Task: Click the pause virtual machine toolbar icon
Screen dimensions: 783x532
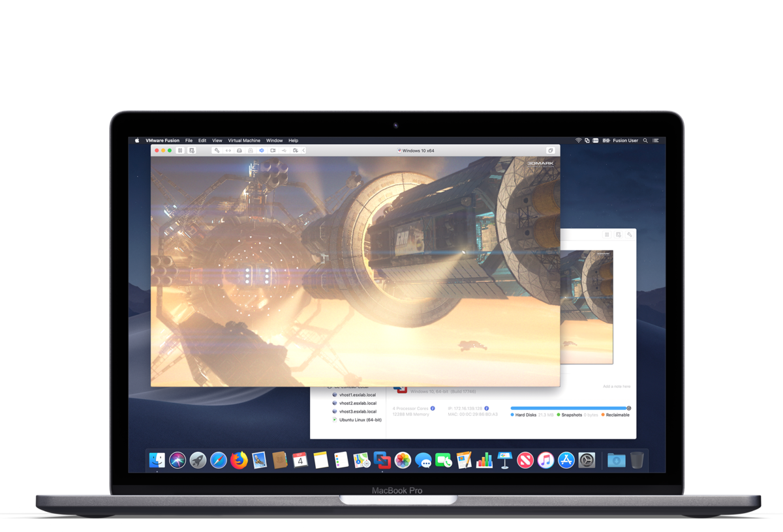Action: pyautogui.click(x=180, y=151)
